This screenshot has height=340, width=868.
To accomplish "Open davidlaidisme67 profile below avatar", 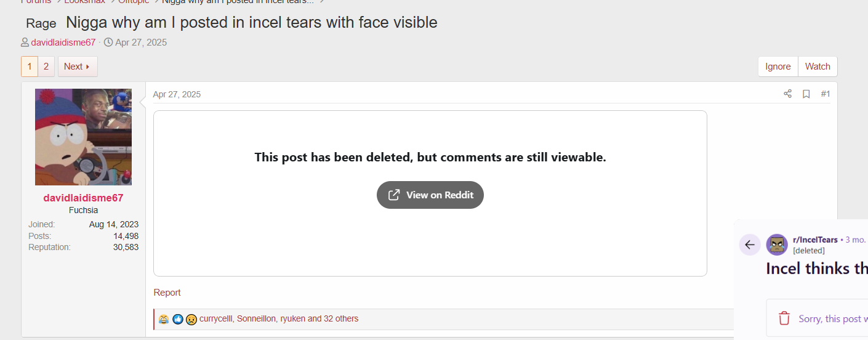I will pyautogui.click(x=83, y=198).
